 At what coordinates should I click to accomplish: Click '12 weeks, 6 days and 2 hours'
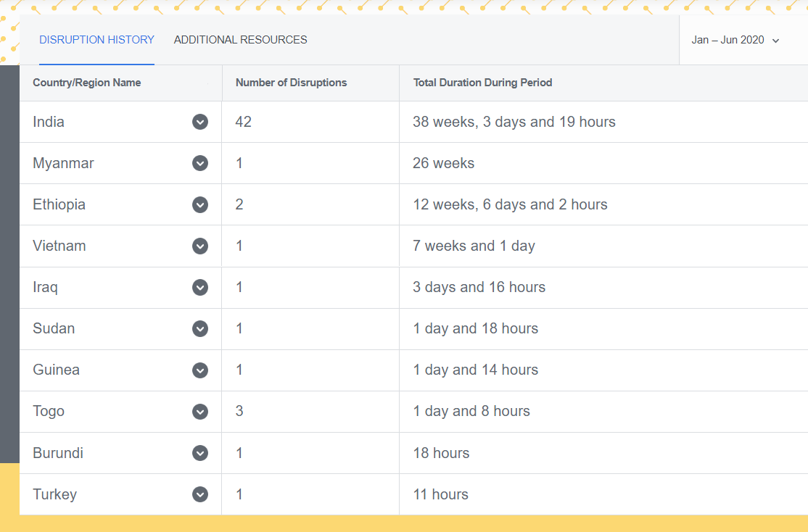coord(510,204)
